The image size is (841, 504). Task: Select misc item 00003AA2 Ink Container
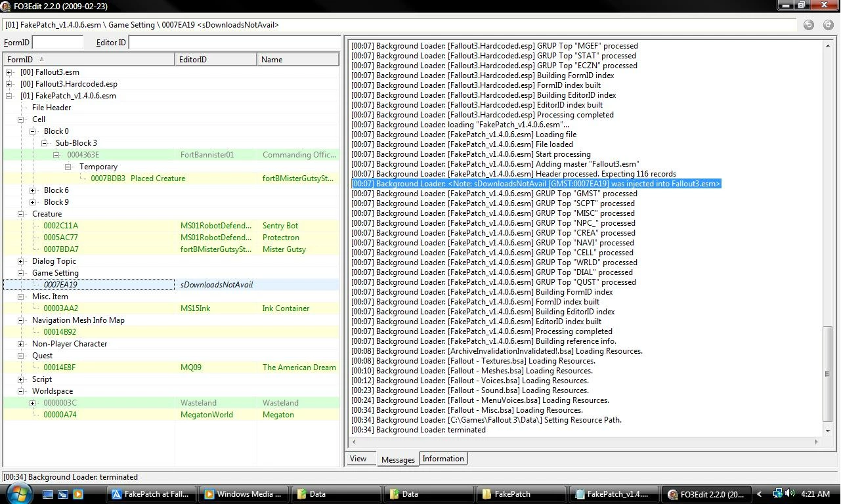tap(171, 308)
